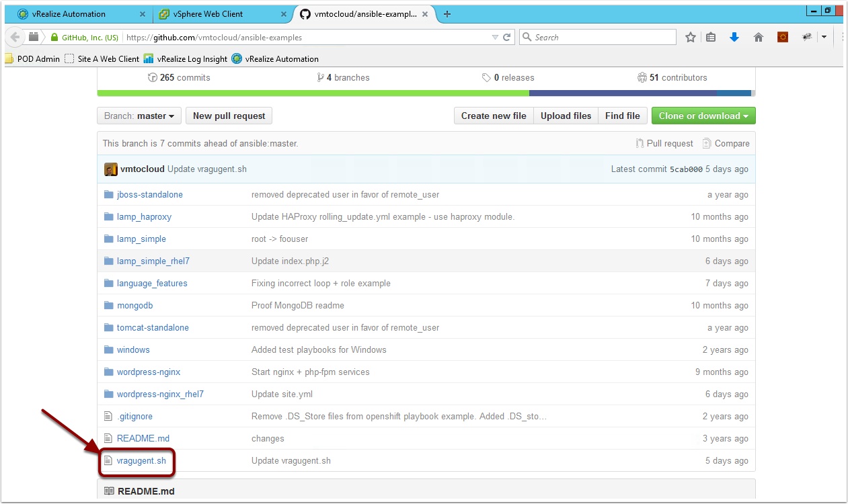The width and height of the screenshot is (848, 504).
Task: Focus the github.com URL address field
Action: click(x=307, y=38)
